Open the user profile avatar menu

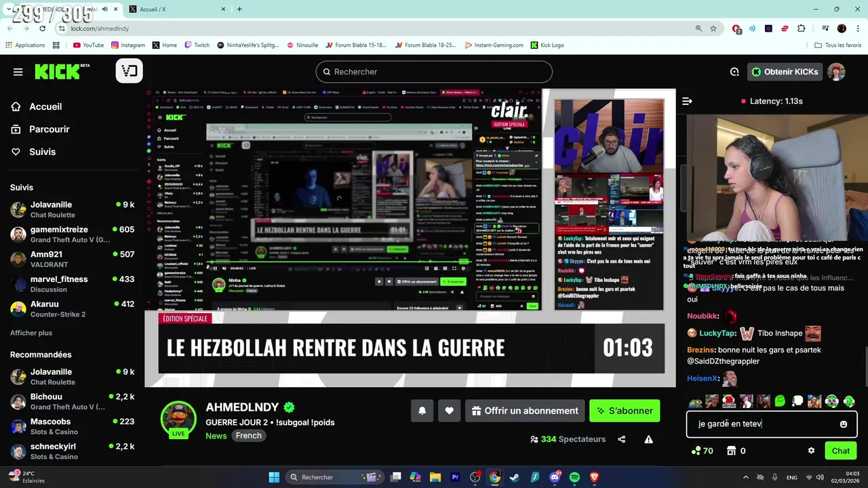tap(837, 72)
